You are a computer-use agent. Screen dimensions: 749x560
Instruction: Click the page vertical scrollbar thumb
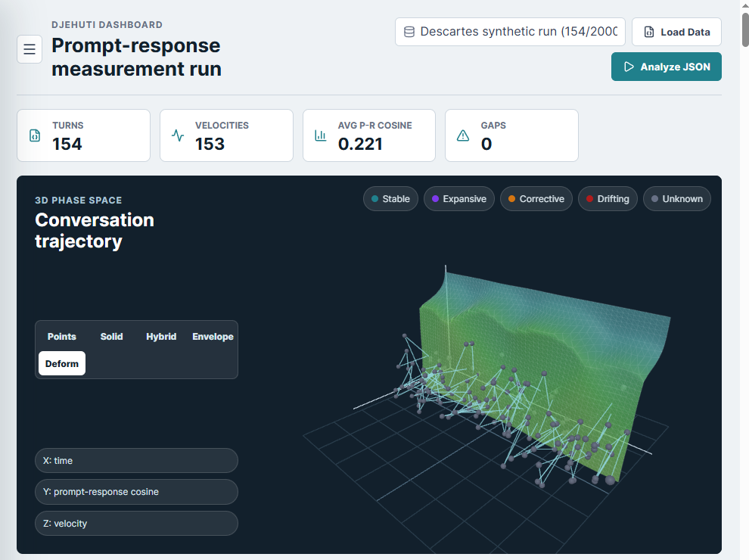[745, 30]
